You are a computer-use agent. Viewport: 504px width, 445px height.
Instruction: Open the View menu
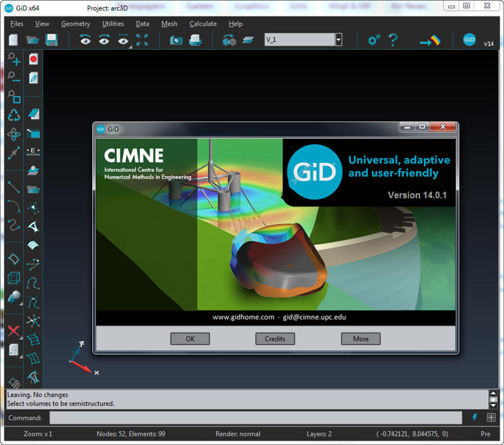click(42, 24)
